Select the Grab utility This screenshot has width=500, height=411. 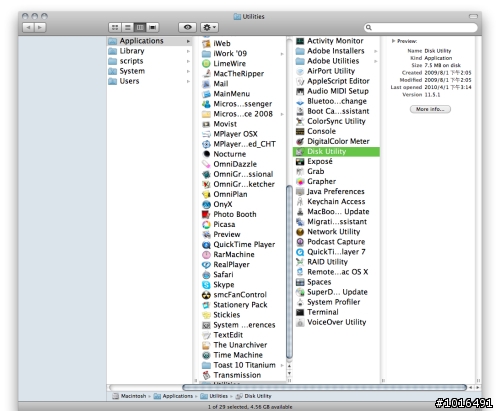point(336,171)
